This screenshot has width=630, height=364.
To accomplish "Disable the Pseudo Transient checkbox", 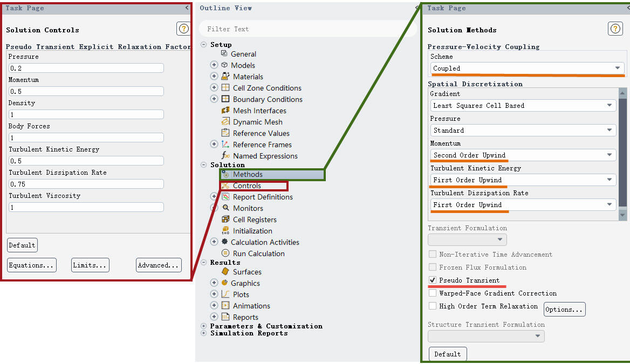I will coord(433,280).
